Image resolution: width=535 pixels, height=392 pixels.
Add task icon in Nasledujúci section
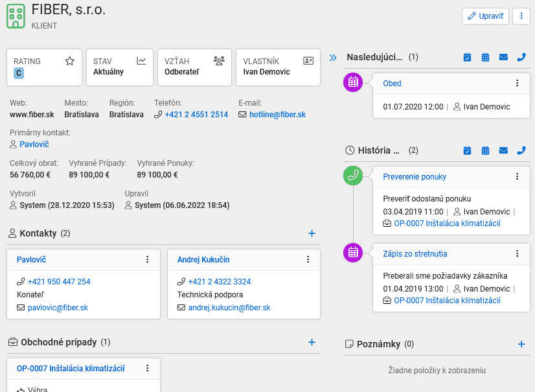pos(467,58)
